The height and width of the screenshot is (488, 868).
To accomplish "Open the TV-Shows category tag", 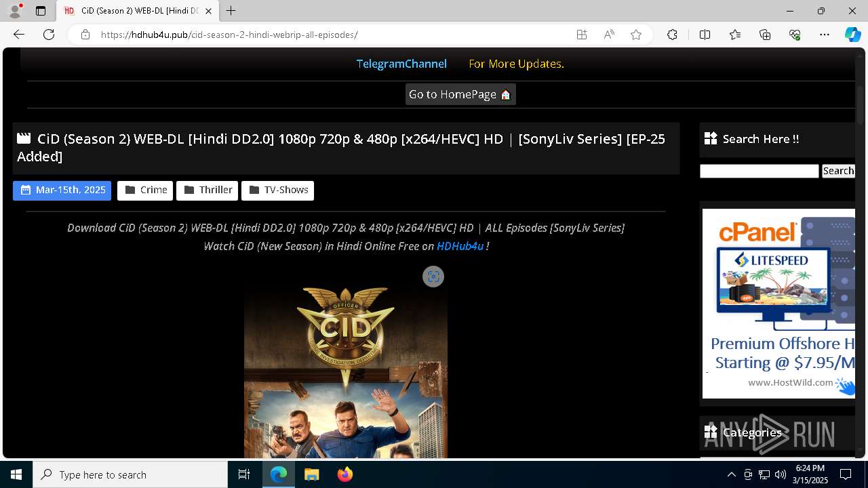I will (277, 190).
